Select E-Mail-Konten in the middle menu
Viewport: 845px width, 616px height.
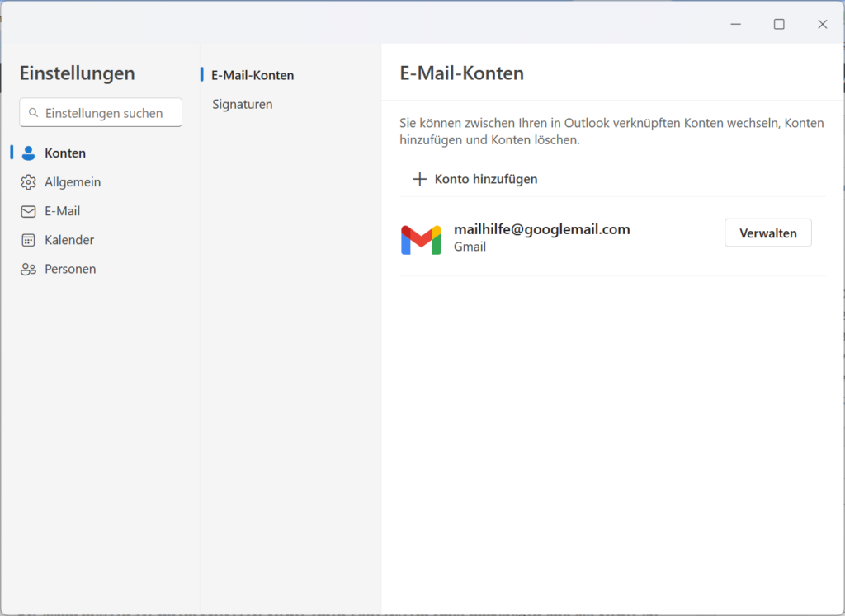(252, 74)
